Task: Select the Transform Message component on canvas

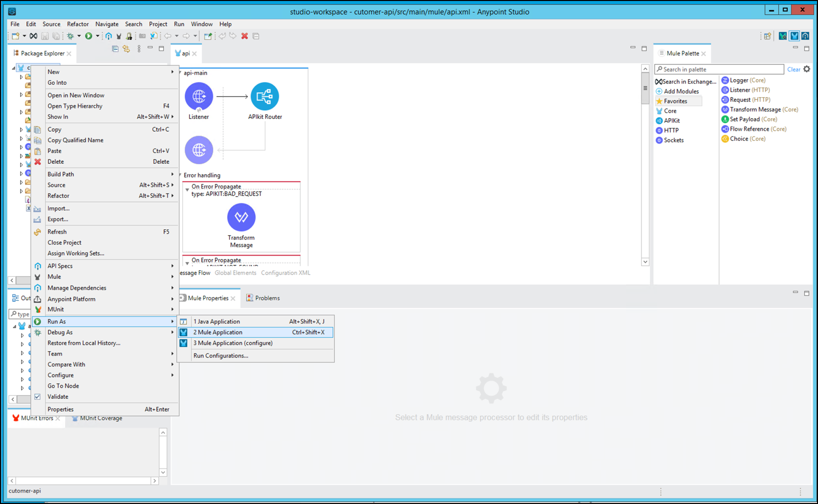Action: 242,217
